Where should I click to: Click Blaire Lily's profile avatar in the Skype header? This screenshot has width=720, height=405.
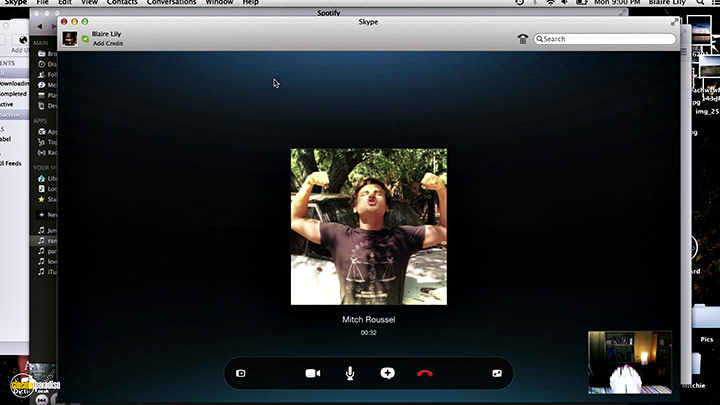70,39
